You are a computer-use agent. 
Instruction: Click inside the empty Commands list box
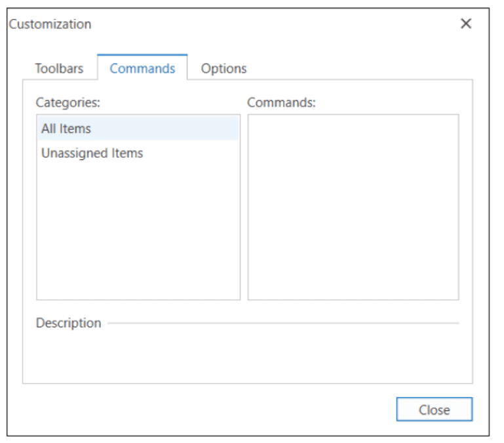353,207
